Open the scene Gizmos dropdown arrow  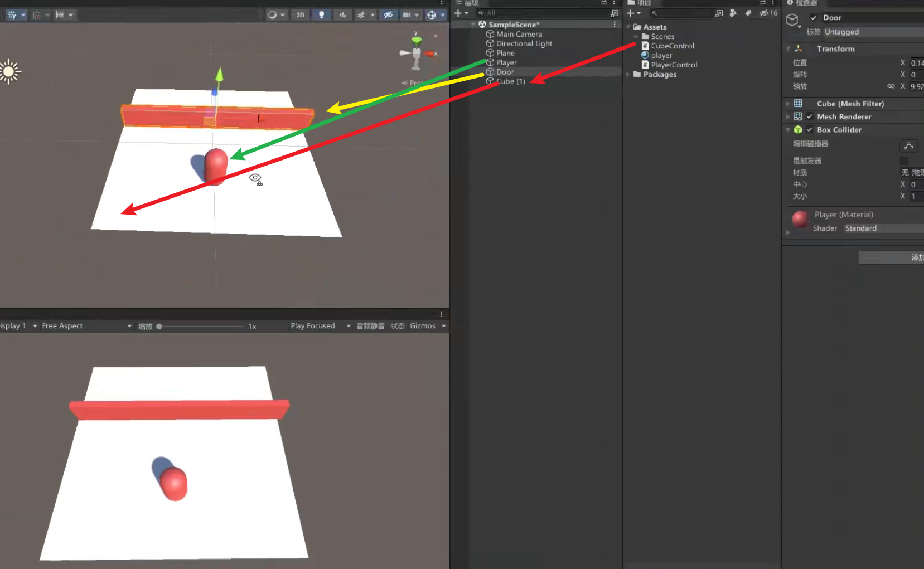click(x=442, y=15)
